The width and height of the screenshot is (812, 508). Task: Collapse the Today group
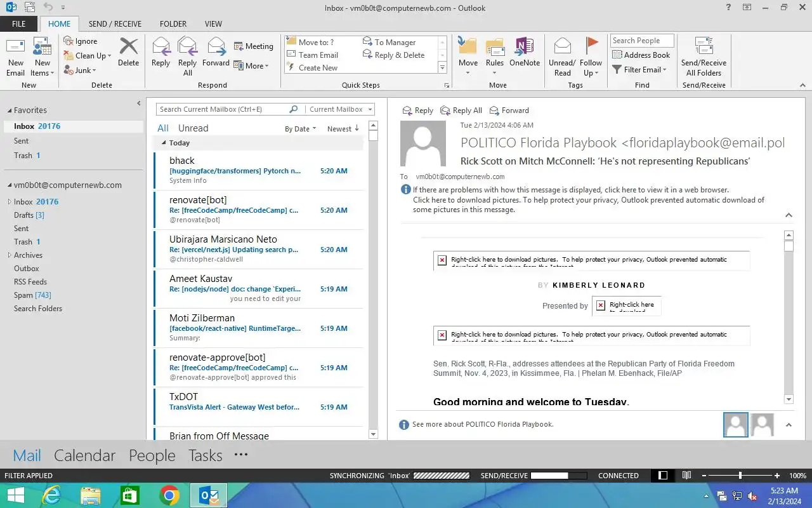164,143
